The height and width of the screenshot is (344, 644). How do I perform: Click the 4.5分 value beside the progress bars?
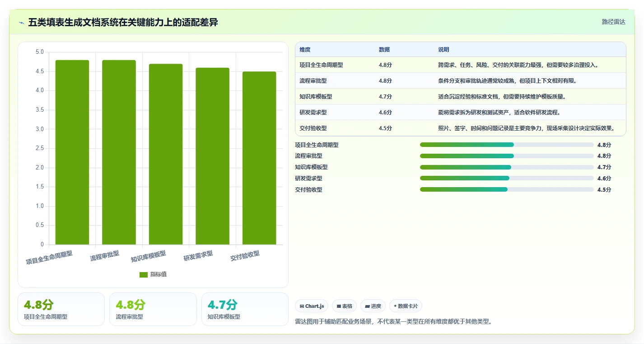604,190
